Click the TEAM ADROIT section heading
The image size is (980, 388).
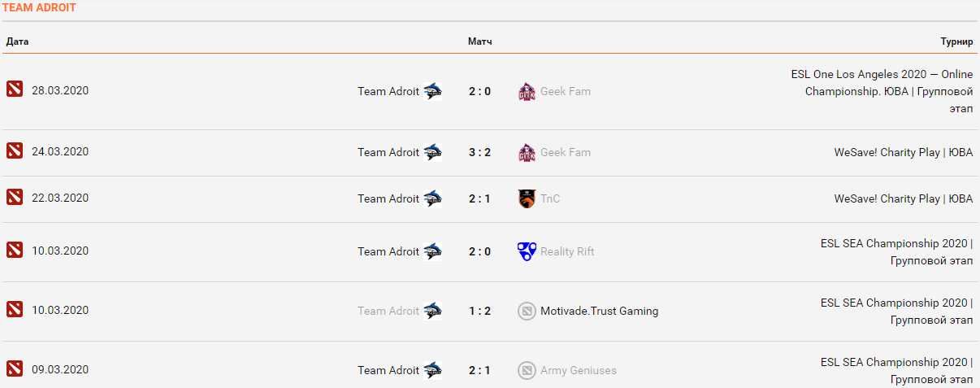[39, 7]
